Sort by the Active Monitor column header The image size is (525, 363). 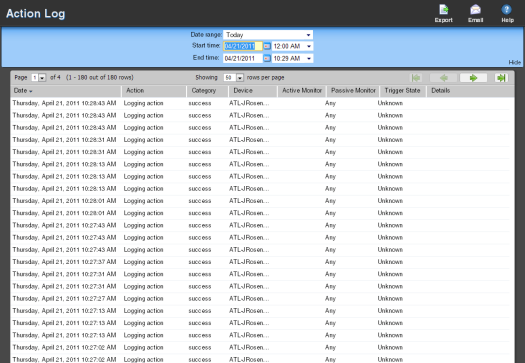302,91
